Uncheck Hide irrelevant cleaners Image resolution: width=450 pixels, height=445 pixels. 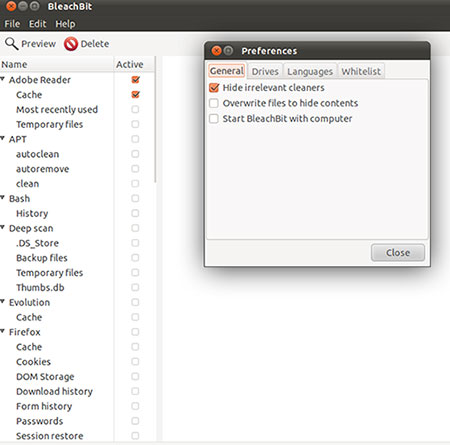tap(214, 88)
